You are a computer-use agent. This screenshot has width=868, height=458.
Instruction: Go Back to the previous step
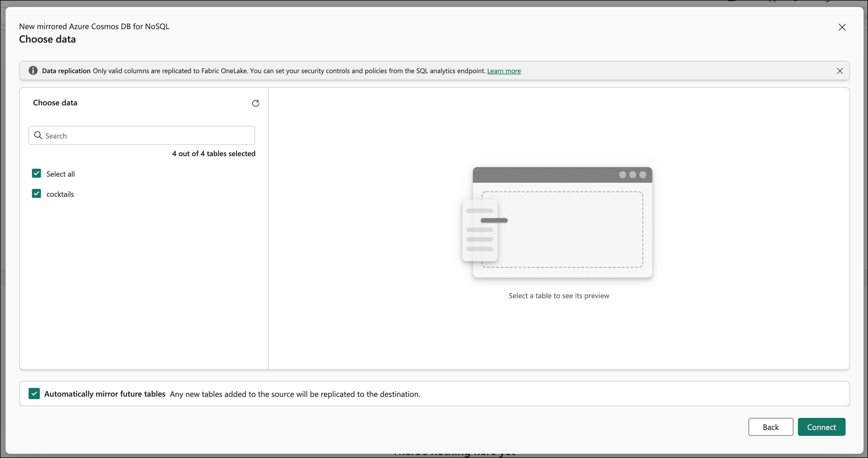(x=771, y=427)
